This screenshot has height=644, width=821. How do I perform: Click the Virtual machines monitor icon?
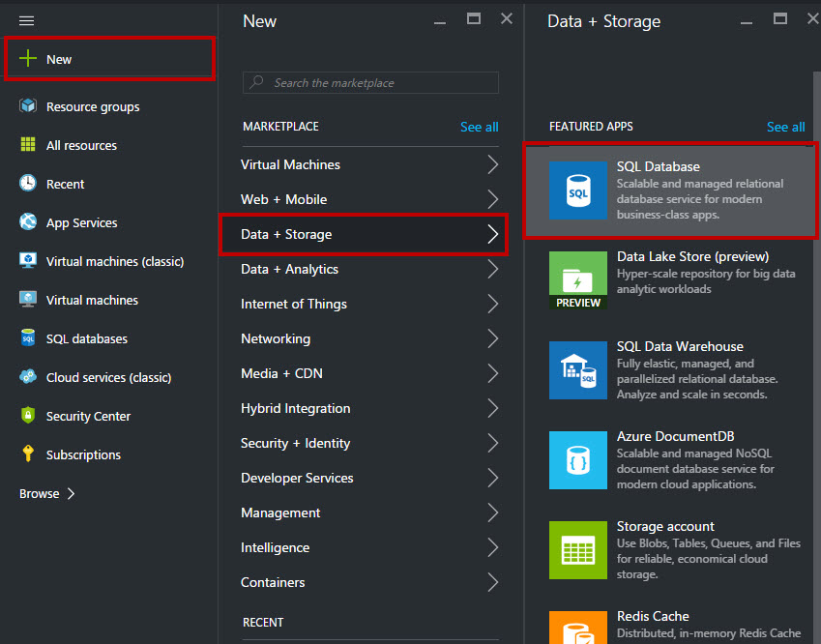click(28, 300)
